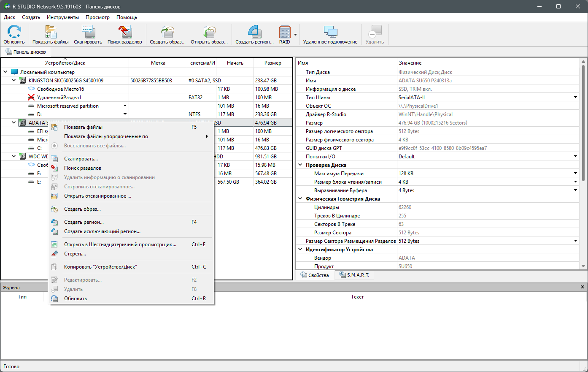Click the Обновить refresh toolbar icon

[x=14, y=32]
